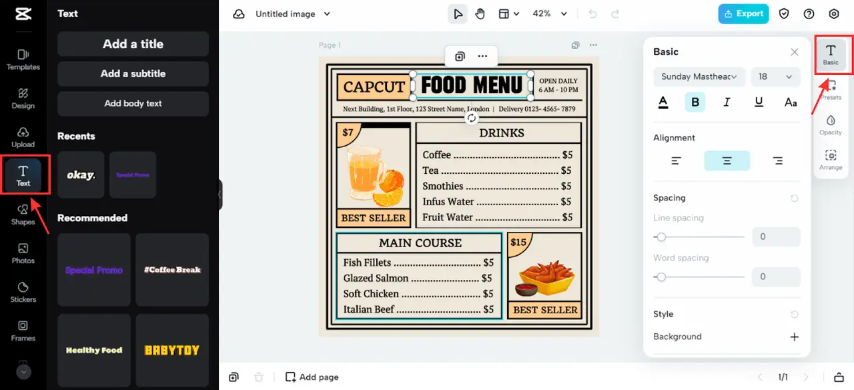Reset the Spacing settings
The height and width of the screenshot is (390, 854).
pos(794,198)
